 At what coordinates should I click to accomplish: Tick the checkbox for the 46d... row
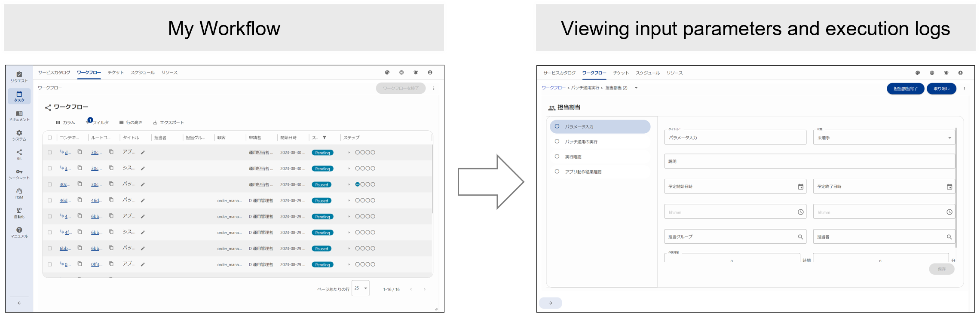[50, 200]
